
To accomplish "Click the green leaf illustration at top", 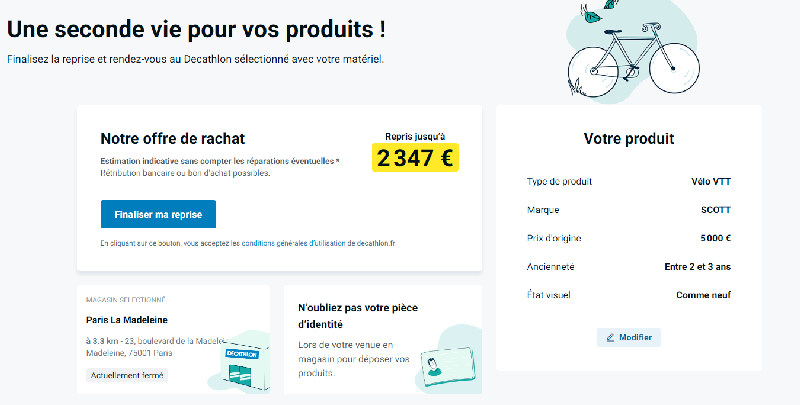I will tap(592, 15).
